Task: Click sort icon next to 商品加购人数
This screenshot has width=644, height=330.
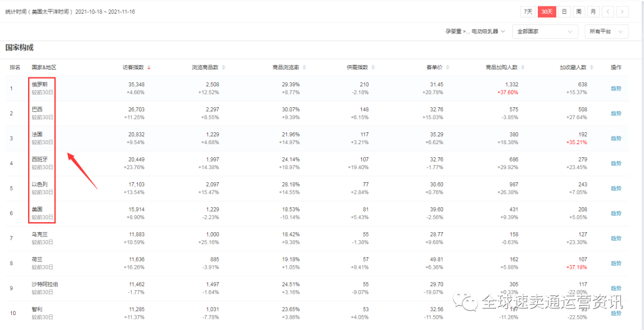Action: [x=522, y=67]
